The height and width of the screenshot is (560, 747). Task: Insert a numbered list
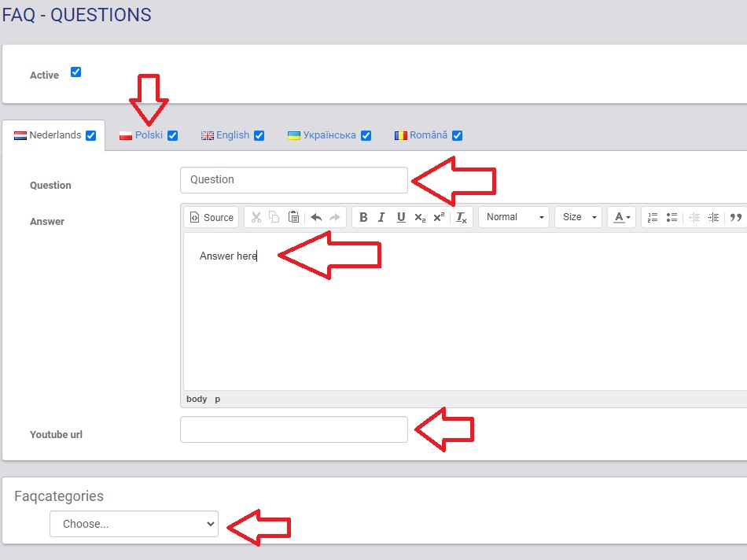tap(653, 218)
